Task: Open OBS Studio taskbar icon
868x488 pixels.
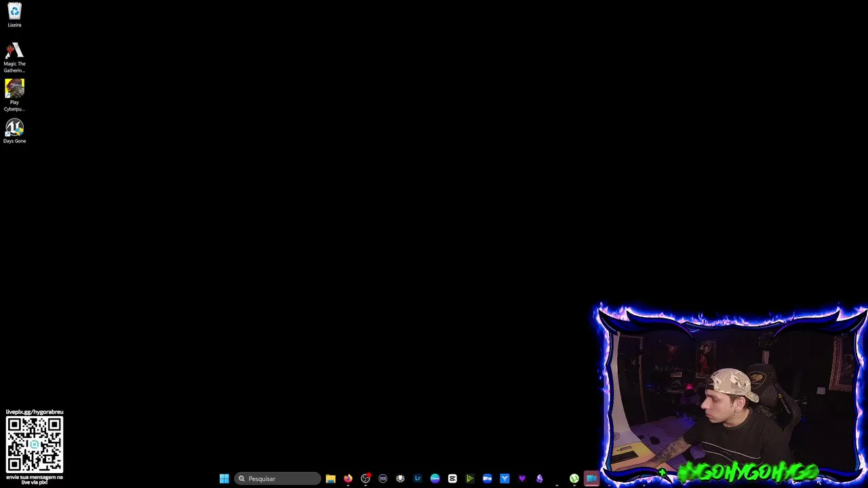Action: click(366, 479)
